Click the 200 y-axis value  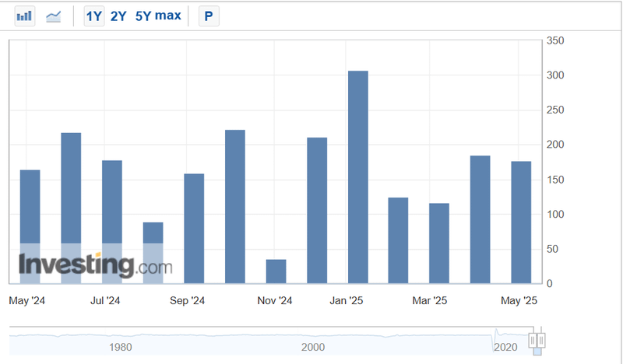555,145
